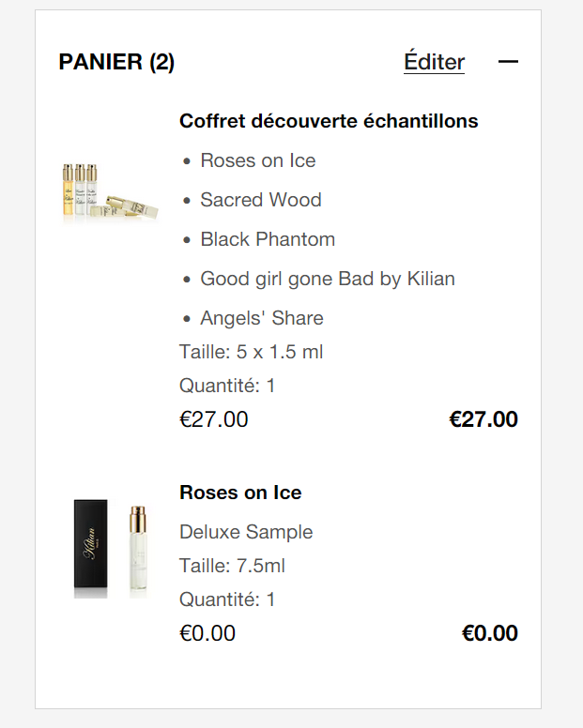The width and height of the screenshot is (583, 728).
Task: Collapse the Panier section with minus icon
Action: (x=508, y=62)
